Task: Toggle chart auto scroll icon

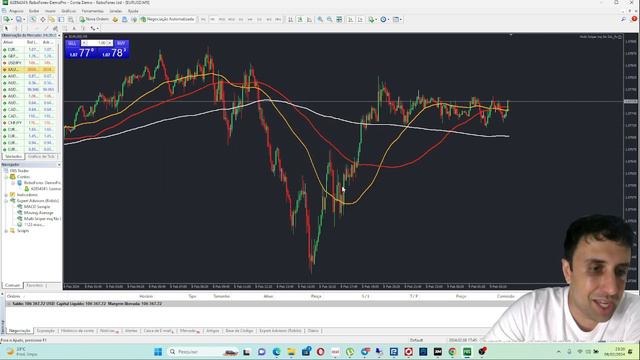Action: point(350,19)
